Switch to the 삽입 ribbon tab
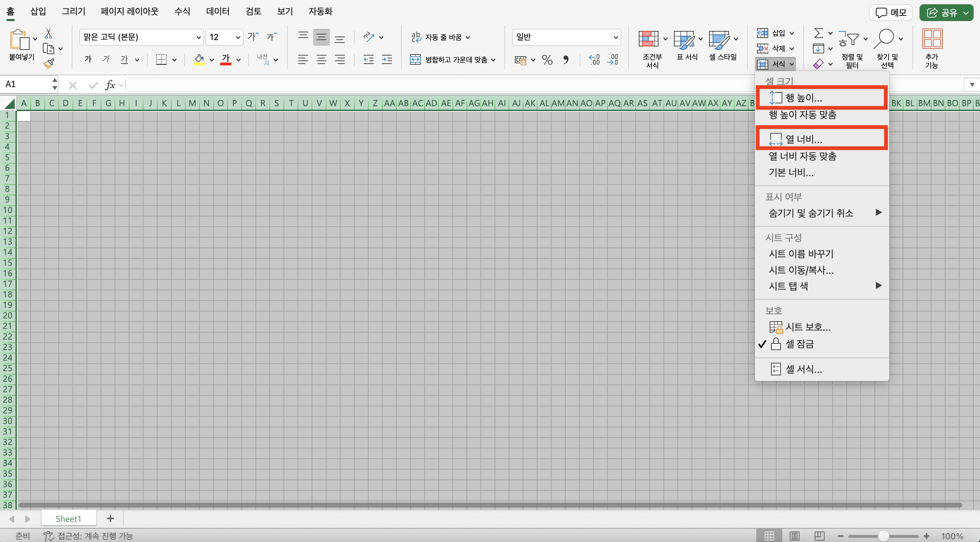Viewport: 980px width, 542px height. (x=38, y=11)
